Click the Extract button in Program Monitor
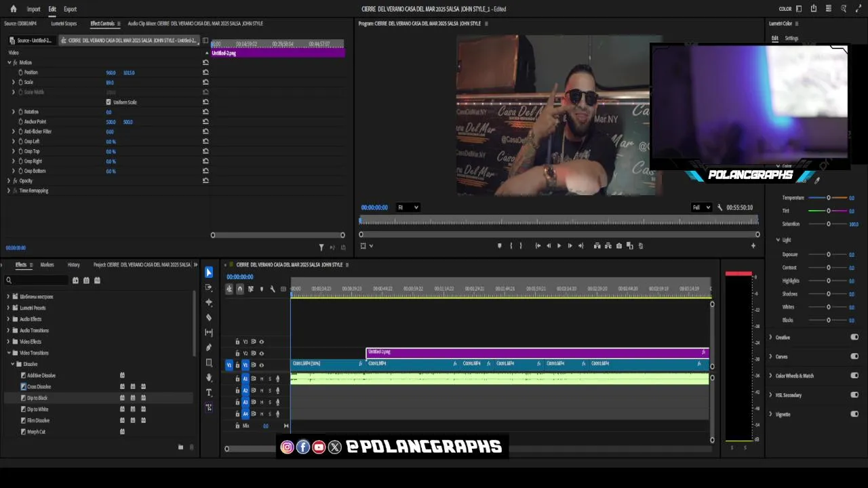Screen dimensions: 868x488 point(608,246)
